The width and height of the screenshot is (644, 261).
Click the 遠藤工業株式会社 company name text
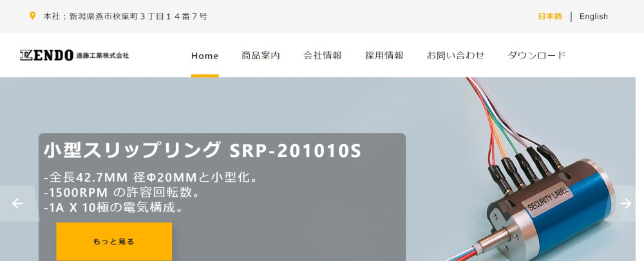(102, 56)
